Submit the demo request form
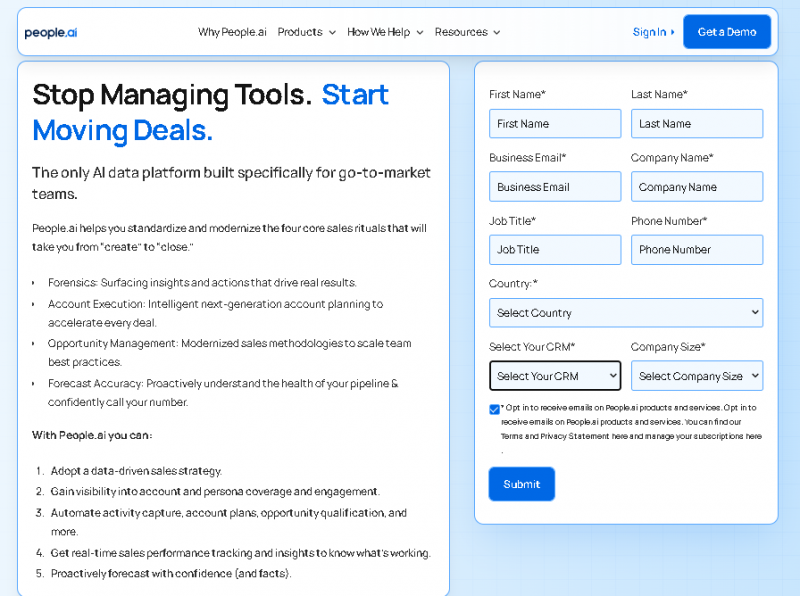 [521, 484]
